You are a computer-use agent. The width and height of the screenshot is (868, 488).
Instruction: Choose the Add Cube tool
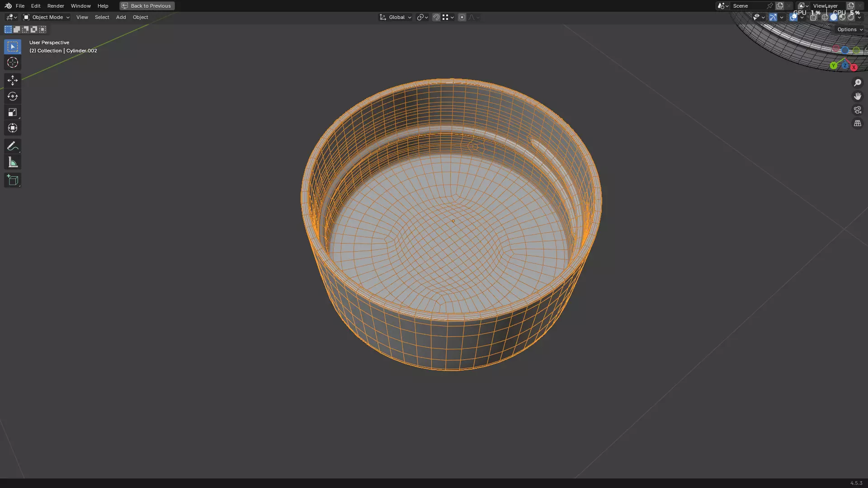pos(12,180)
